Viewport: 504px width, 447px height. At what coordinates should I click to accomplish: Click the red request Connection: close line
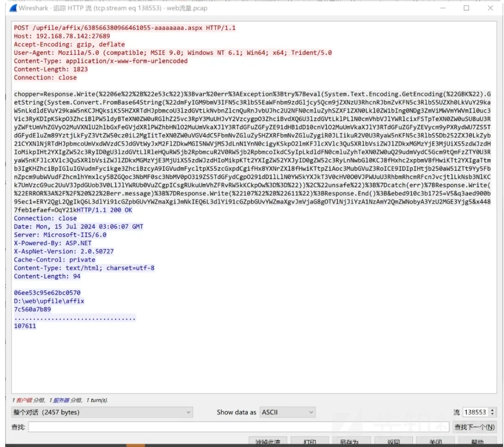point(45,77)
